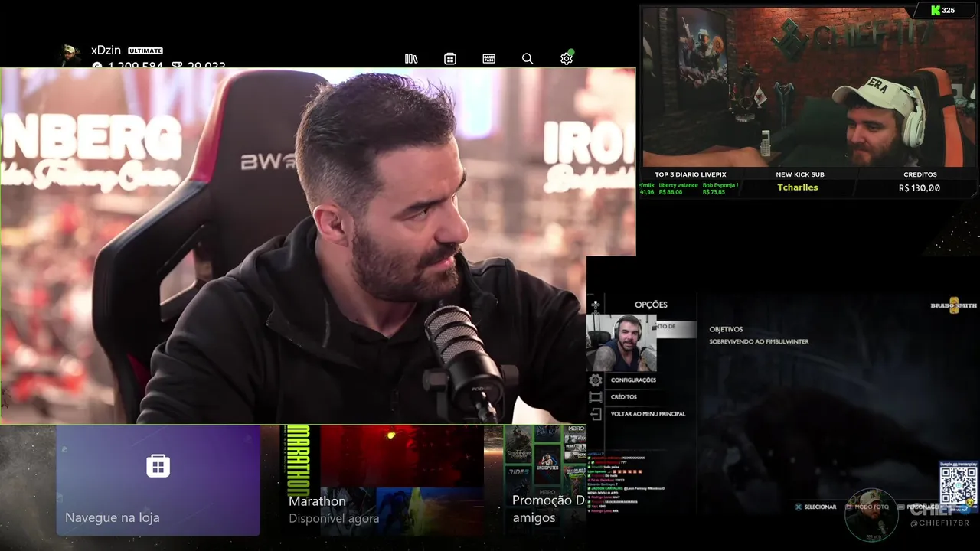Click the Brabo Smith logo
This screenshot has height=551, width=980.
click(954, 305)
